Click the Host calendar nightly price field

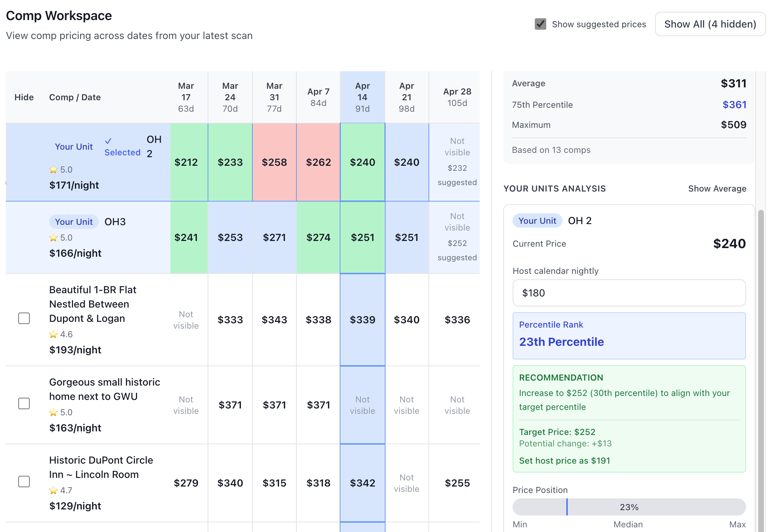pos(629,293)
